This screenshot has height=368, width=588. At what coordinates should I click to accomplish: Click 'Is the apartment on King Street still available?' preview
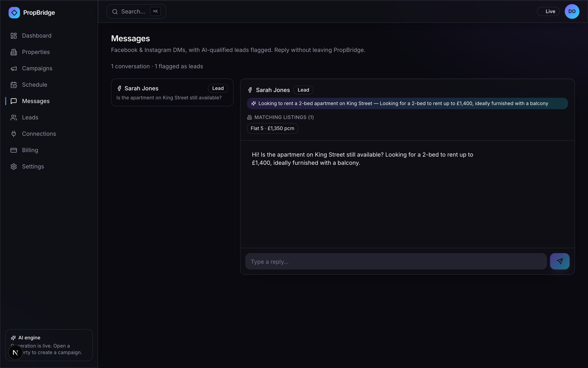169,98
